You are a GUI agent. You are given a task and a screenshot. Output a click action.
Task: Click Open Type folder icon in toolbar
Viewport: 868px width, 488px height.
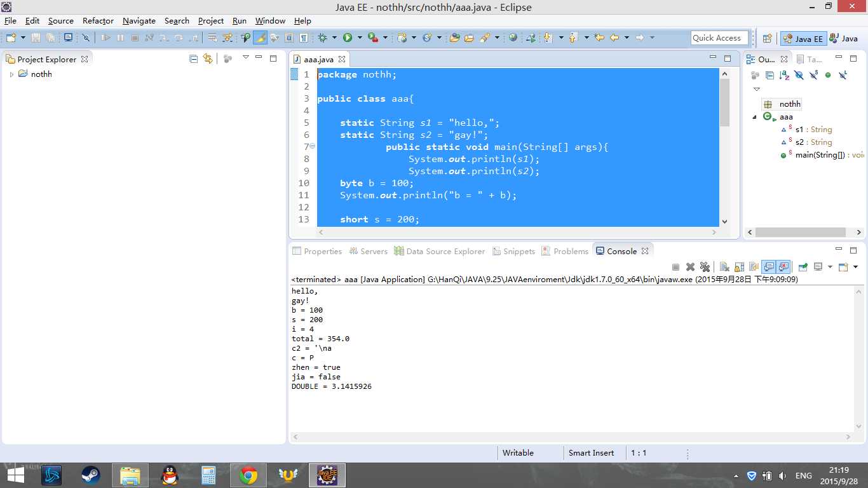pyautogui.click(x=454, y=38)
